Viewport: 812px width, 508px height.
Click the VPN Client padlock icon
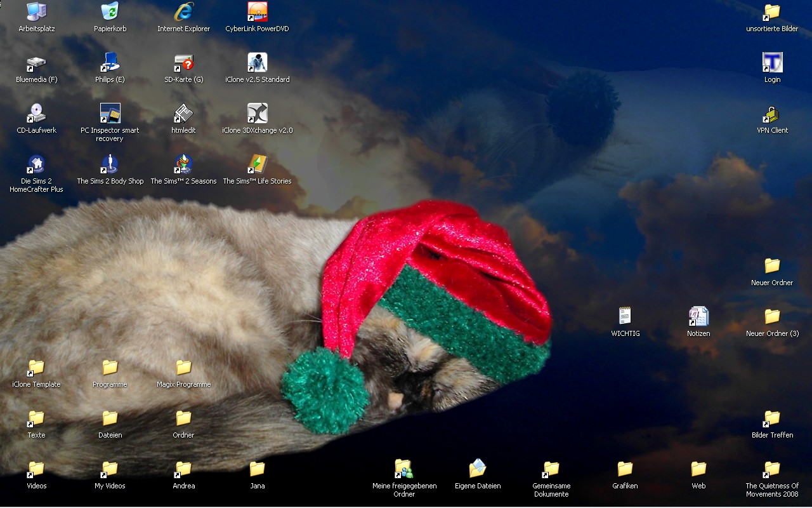point(772,114)
